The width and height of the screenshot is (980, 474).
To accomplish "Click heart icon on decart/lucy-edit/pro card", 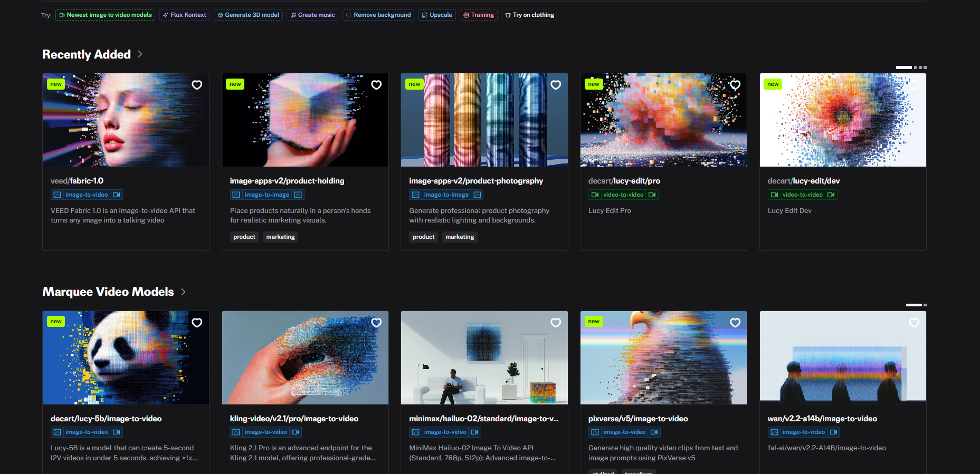I will coord(735,85).
